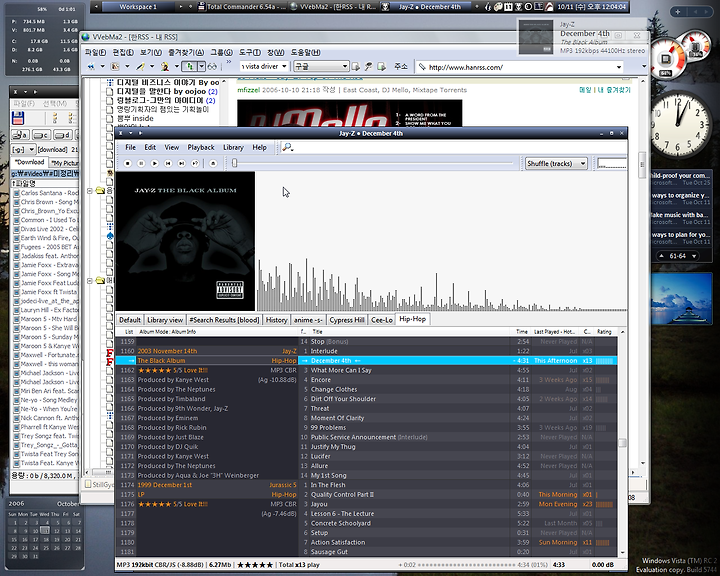Click the back arrows icon in the WebMa2 toolbar
The image size is (720, 576).
point(91,67)
